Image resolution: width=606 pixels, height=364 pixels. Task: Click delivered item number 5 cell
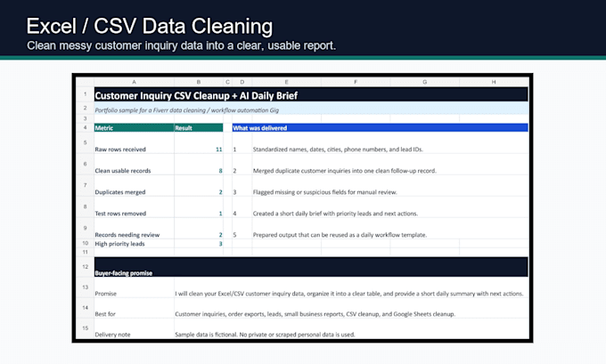point(242,229)
